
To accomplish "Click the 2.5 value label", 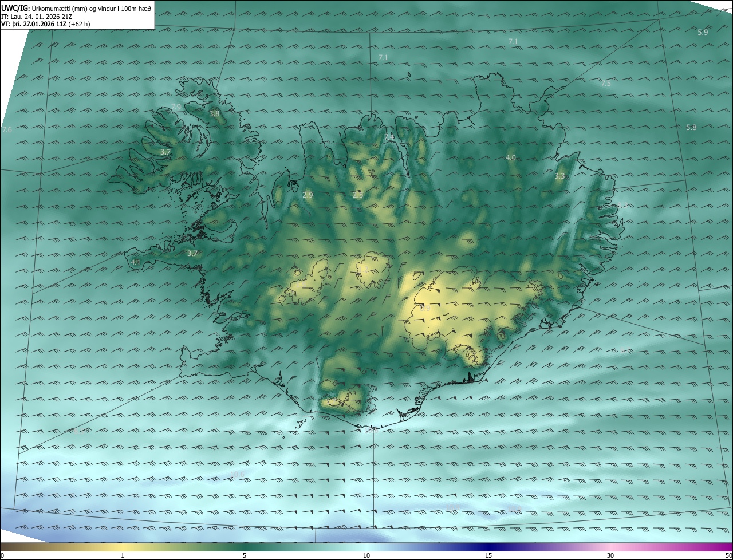I will pos(358,195).
